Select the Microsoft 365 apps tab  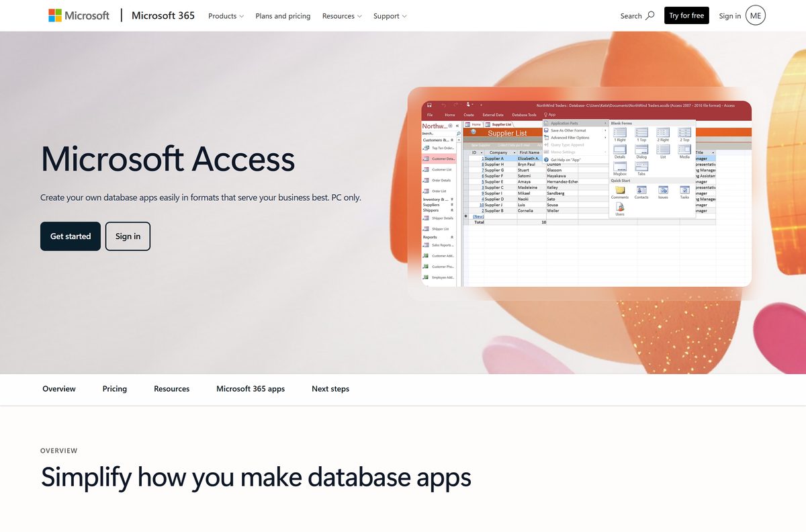pyautogui.click(x=251, y=389)
